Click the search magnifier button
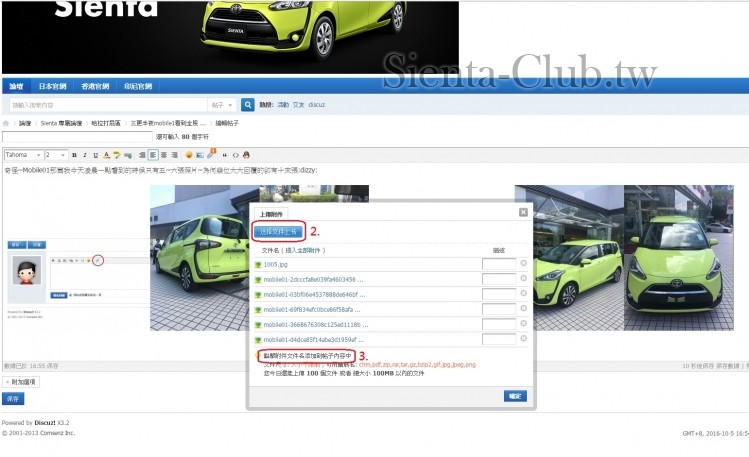This screenshot has width=749, height=457. pyautogui.click(x=247, y=104)
